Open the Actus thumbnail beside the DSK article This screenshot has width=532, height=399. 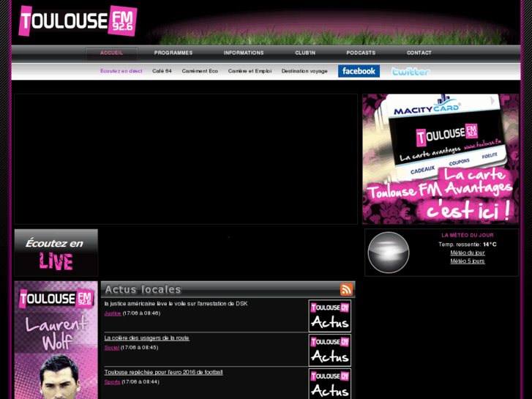click(330, 316)
